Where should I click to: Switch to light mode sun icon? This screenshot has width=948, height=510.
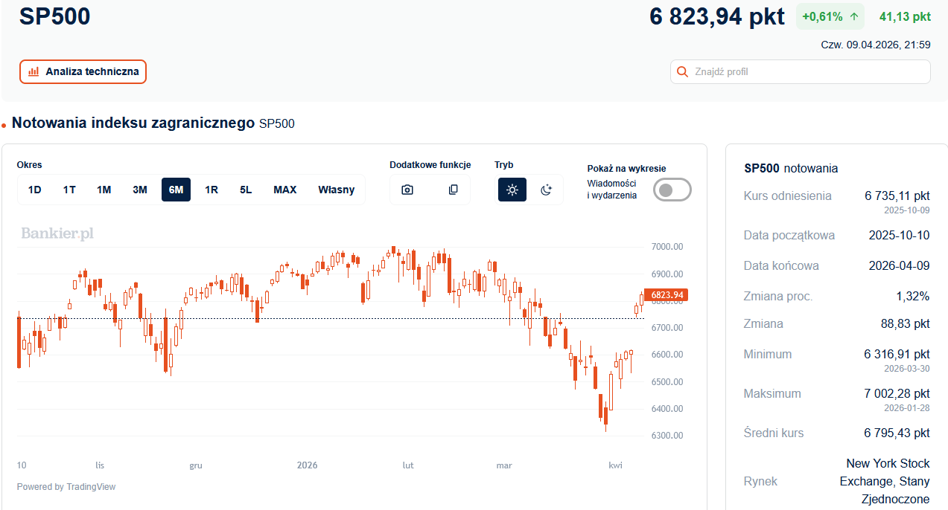tap(512, 190)
